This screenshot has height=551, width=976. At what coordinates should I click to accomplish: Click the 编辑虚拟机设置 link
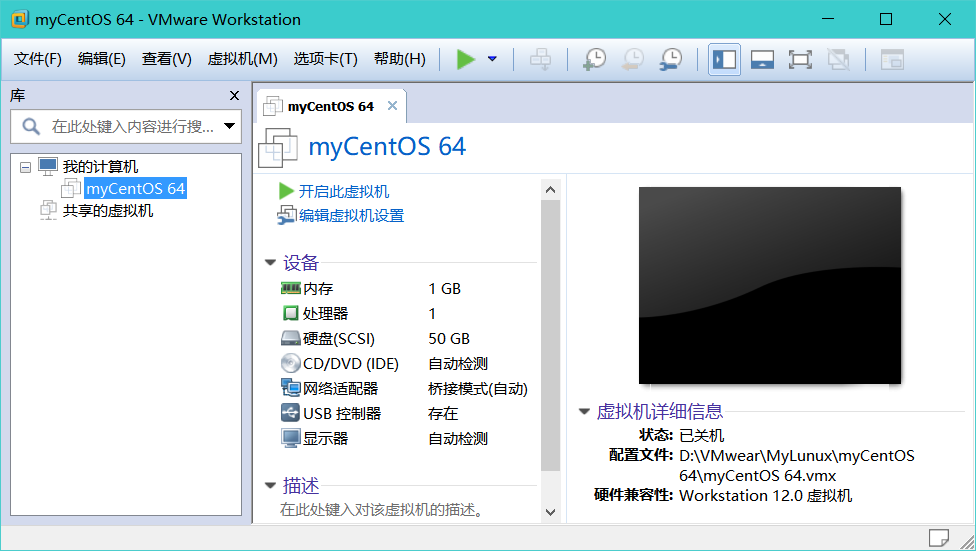pos(351,215)
